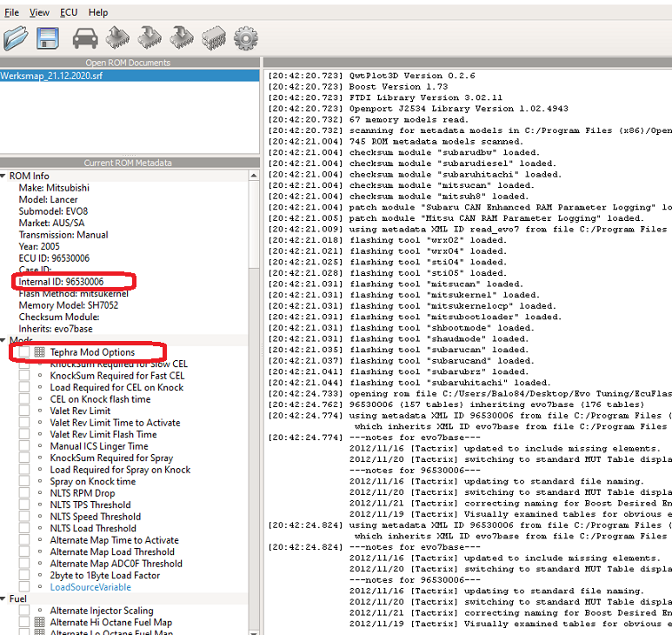Click the open ROM folder icon
The image size is (672, 635).
click(x=16, y=38)
